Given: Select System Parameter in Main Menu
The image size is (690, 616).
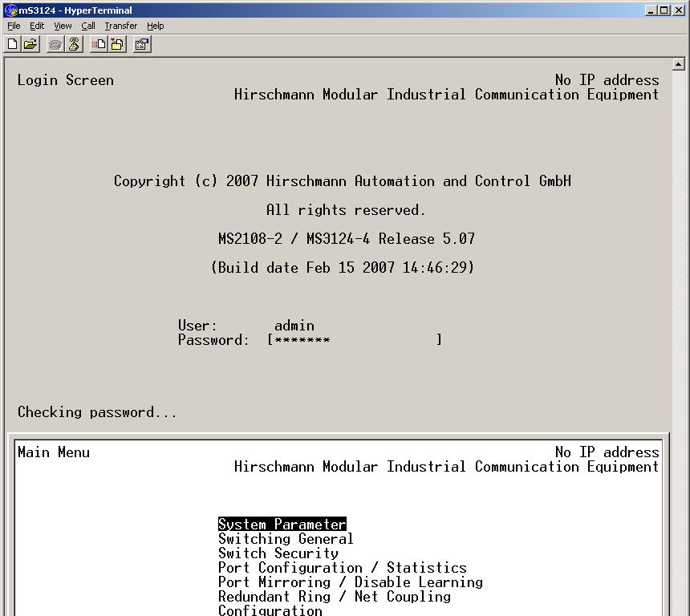Looking at the screenshot, I should tap(282, 525).
